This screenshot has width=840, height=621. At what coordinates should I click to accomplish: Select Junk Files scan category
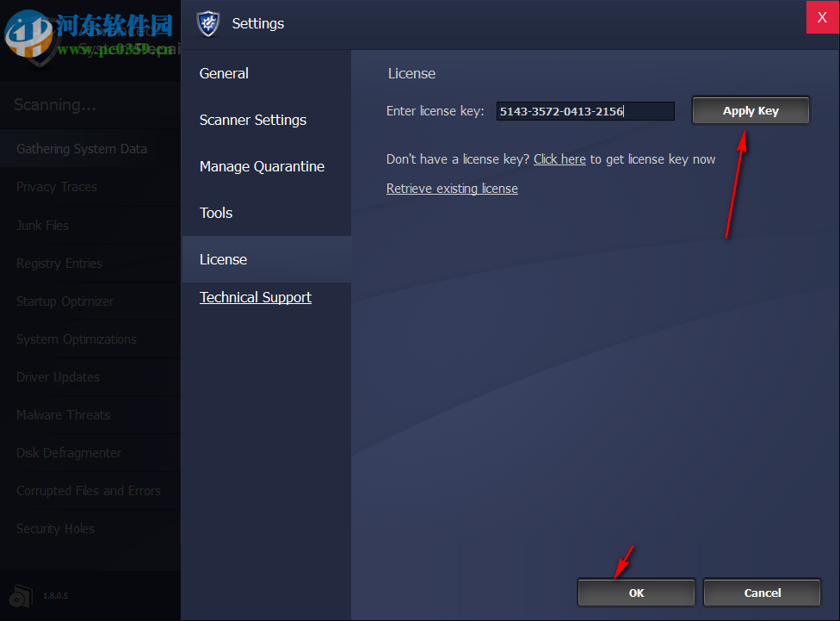(x=43, y=225)
